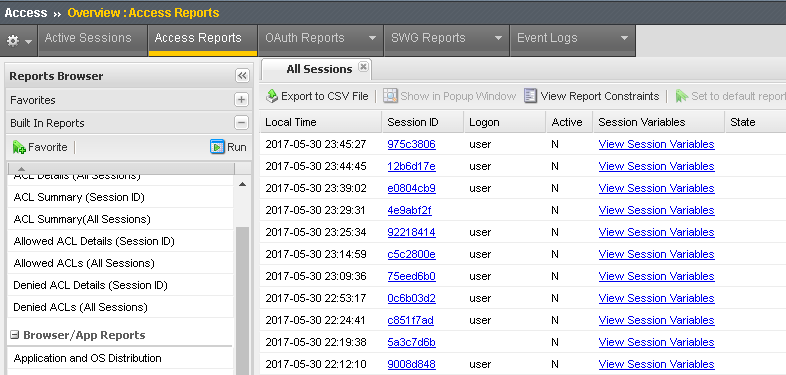Open session 9008d848

tap(412, 364)
